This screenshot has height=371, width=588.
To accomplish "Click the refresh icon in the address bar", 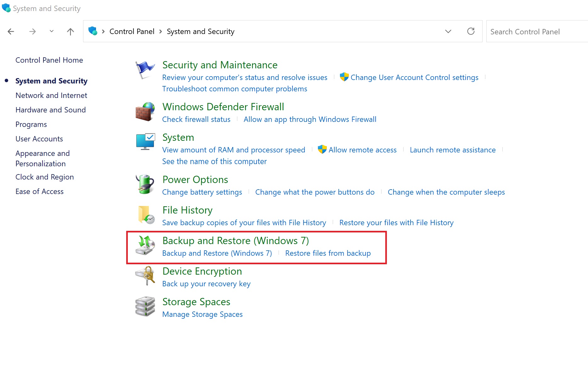I will click(471, 31).
